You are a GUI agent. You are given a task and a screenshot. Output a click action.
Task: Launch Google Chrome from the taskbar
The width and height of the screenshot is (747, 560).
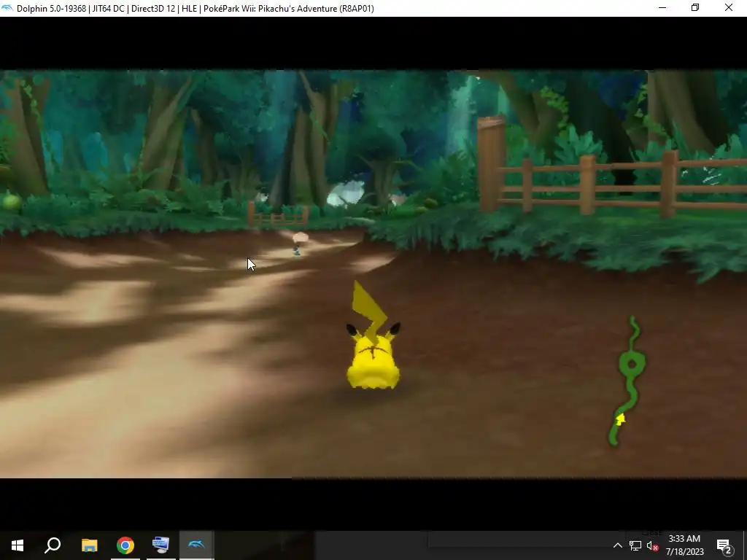125,545
